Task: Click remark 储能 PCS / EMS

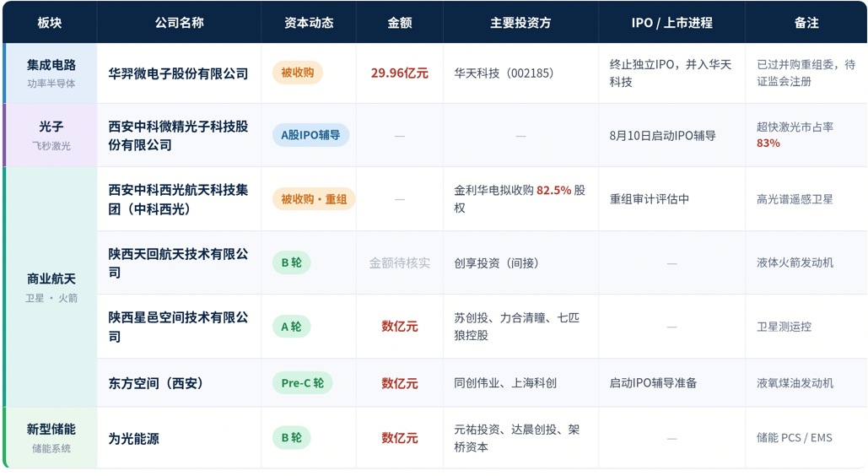Action: point(795,438)
